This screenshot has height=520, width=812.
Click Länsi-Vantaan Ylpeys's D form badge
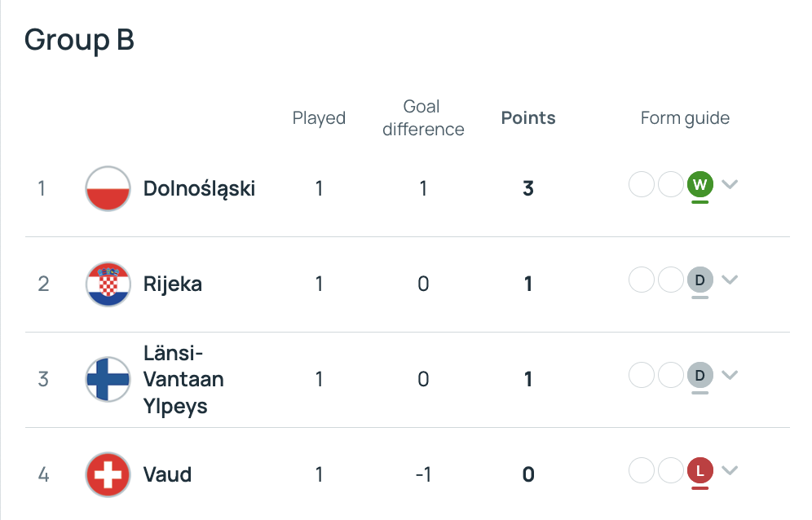pos(699,375)
